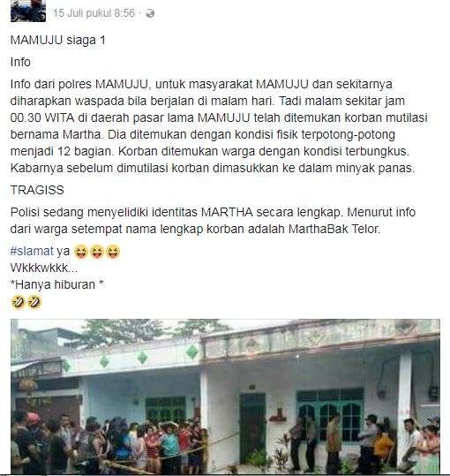This screenshot has width=450, height=476.
Task: Open the post timestamp 15 Juli pukul 8:56
Action: point(94,13)
